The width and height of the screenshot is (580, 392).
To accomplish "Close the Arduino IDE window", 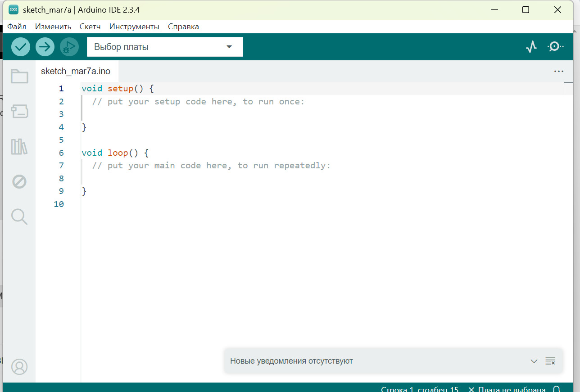I will click(x=558, y=10).
